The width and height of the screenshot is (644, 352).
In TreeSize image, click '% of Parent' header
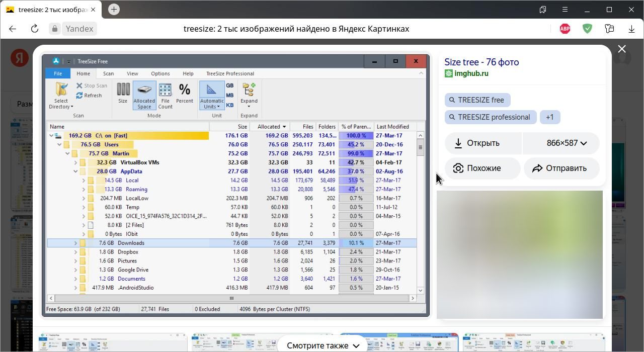356,127
